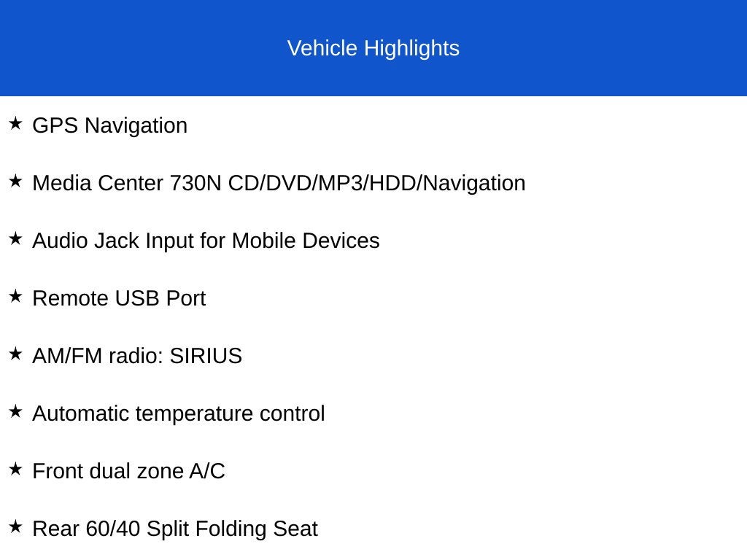Click the star bullet by AM/FM radio: SIRIUS
The width and height of the screenshot is (747, 560).
[x=15, y=354]
